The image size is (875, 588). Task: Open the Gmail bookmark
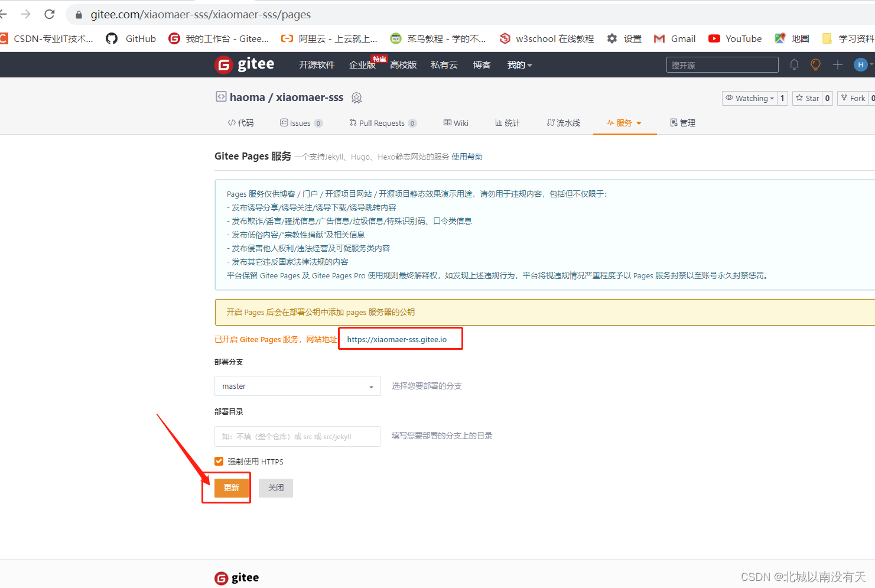(675, 38)
